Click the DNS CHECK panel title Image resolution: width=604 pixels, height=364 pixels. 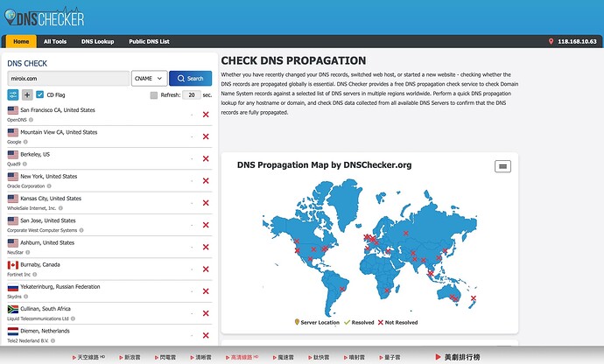(27, 63)
